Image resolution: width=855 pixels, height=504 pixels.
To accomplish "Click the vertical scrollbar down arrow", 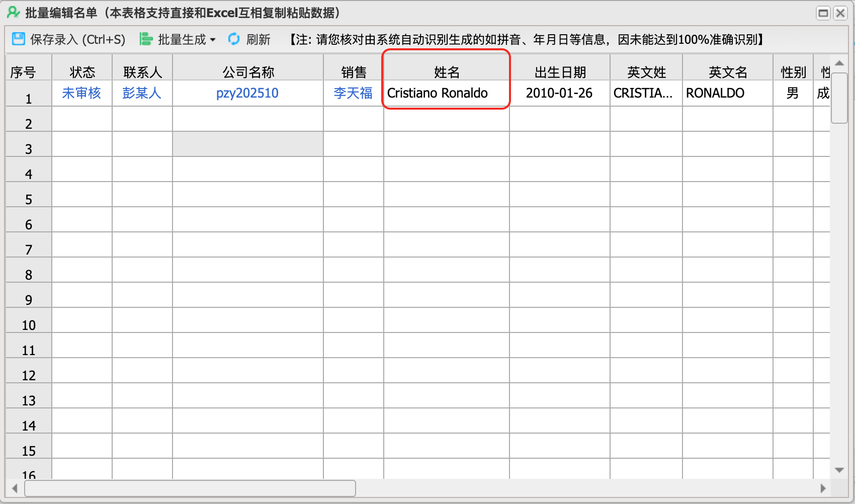I will point(839,470).
